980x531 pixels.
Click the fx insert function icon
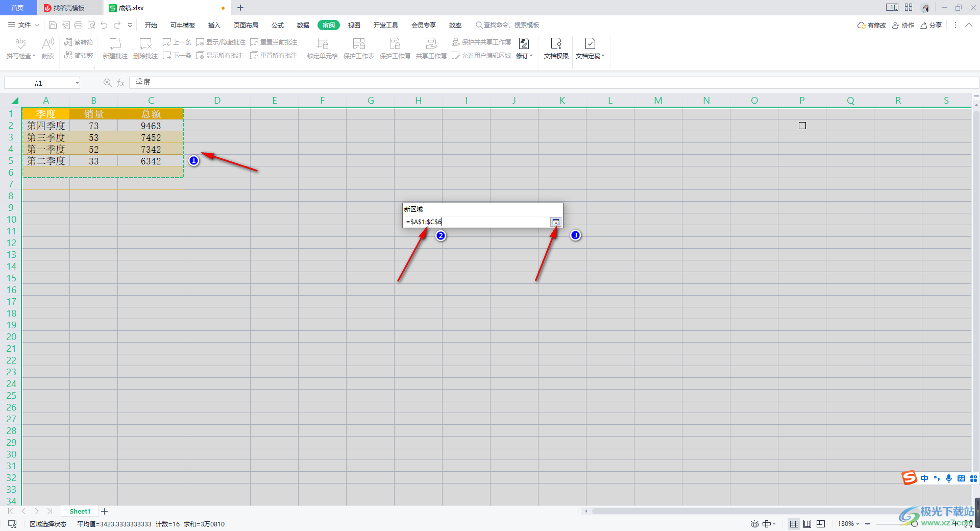click(121, 83)
